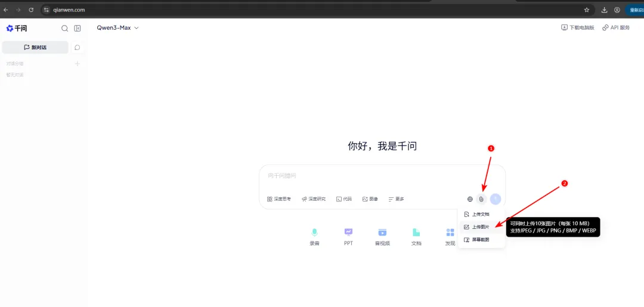Click the 对话分组 label
644x307 pixels.
[x=15, y=64]
